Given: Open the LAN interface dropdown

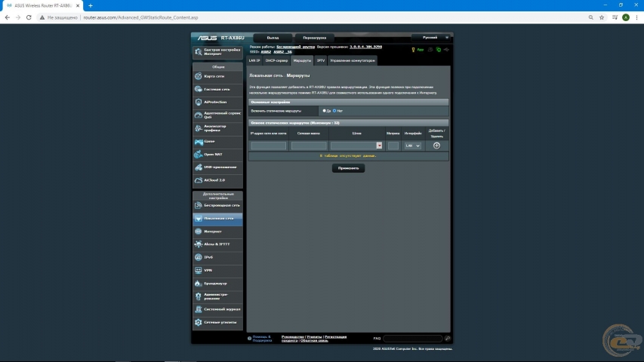Looking at the screenshot, I should (413, 146).
